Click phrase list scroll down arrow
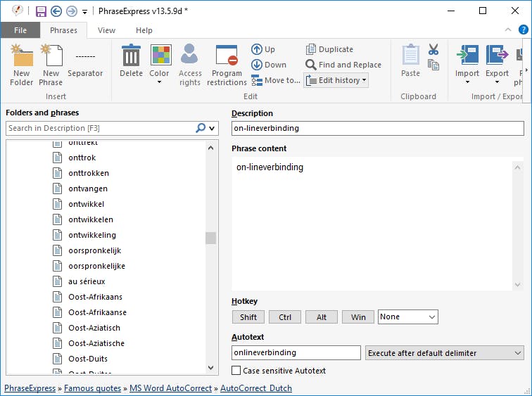Viewport: 532px width, 396px height. pyautogui.click(x=210, y=368)
